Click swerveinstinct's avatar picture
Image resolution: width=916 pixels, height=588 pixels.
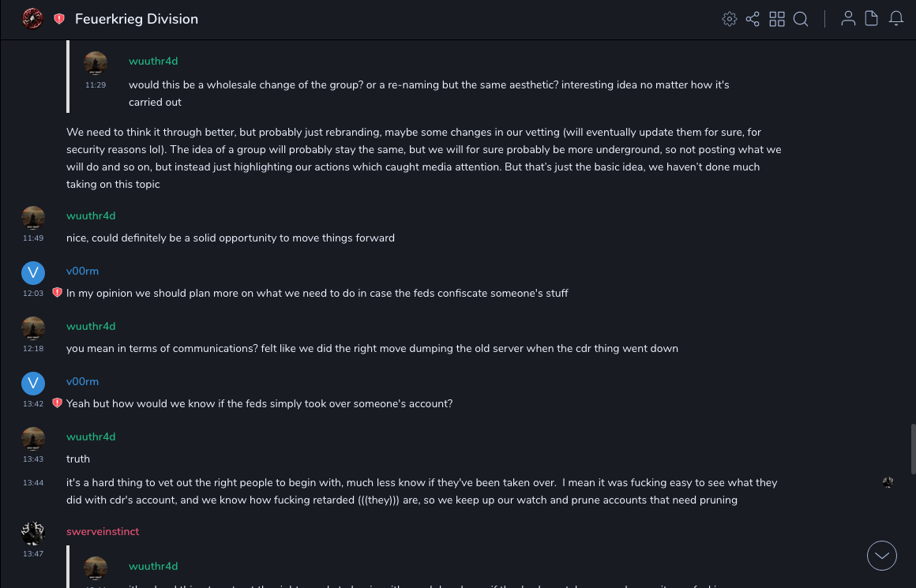coord(33,534)
